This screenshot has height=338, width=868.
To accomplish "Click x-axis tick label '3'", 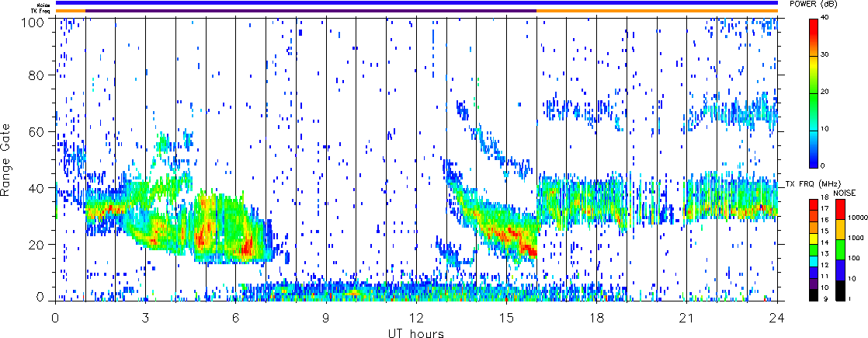I will click(x=145, y=317).
